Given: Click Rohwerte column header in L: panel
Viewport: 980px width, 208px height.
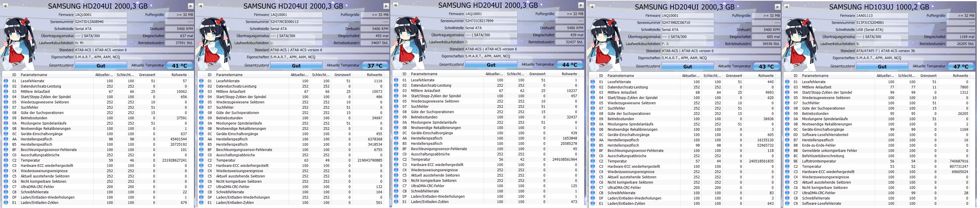Looking at the screenshot, I should coord(368,75).
